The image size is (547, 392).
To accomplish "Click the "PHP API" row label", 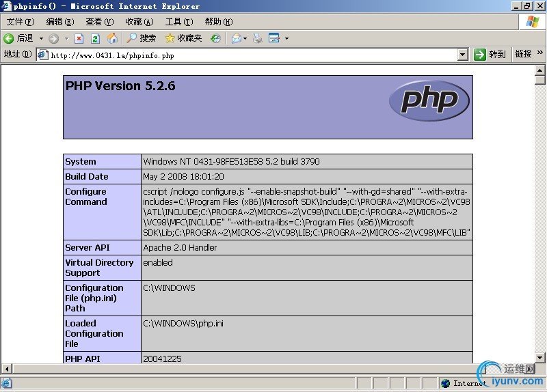I will pos(83,359).
